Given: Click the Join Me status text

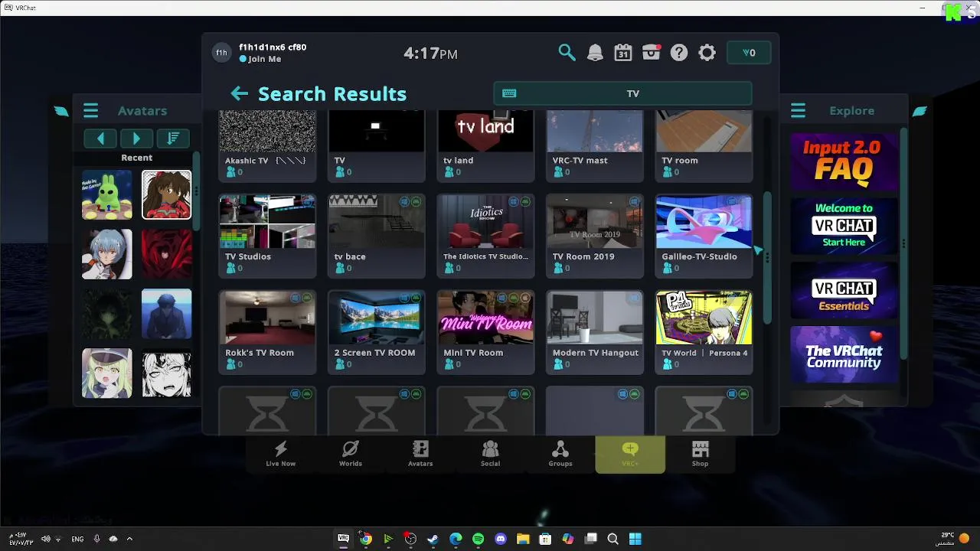Looking at the screenshot, I should [265, 59].
